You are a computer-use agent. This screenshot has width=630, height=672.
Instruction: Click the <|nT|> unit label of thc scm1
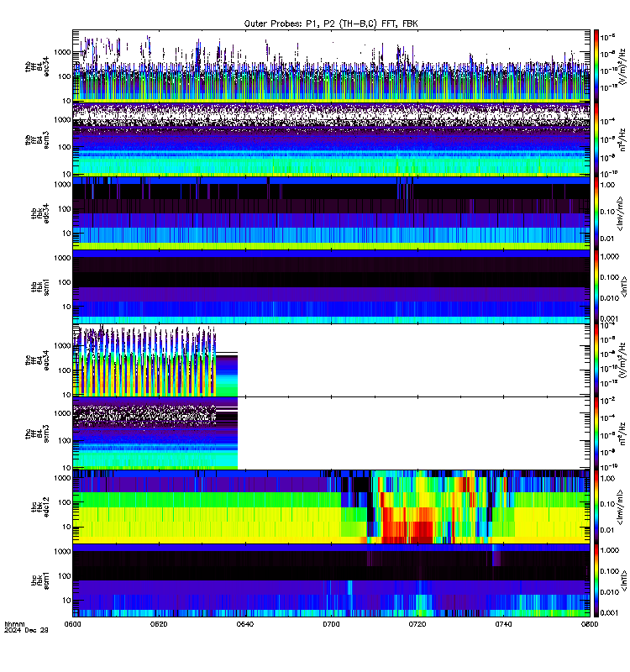coord(624,580)
